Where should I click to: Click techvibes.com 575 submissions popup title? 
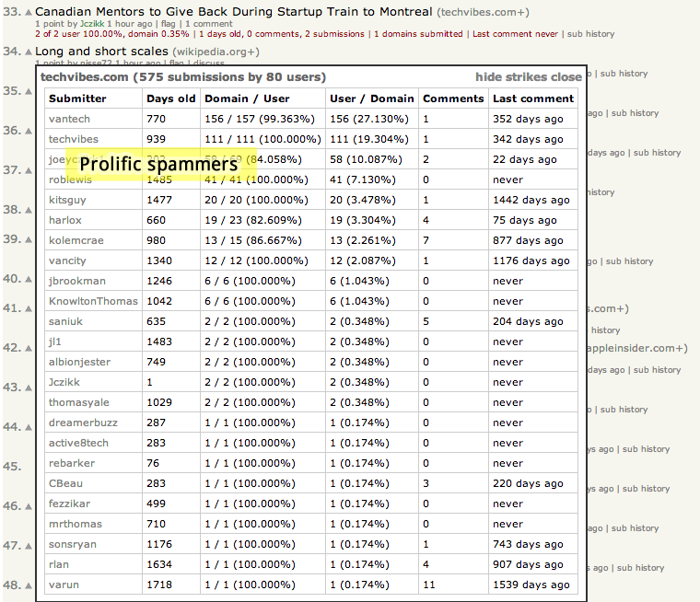pyautogui.click(x=183, y=77)
